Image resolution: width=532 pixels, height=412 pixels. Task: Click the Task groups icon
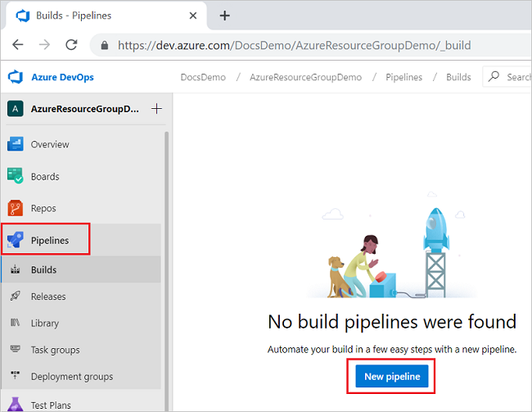click(15, 349)
